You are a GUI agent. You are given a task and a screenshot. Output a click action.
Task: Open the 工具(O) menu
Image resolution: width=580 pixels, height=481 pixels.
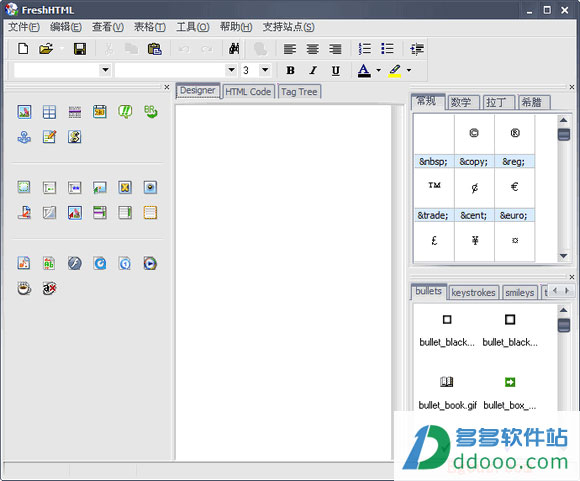(192, 27)
